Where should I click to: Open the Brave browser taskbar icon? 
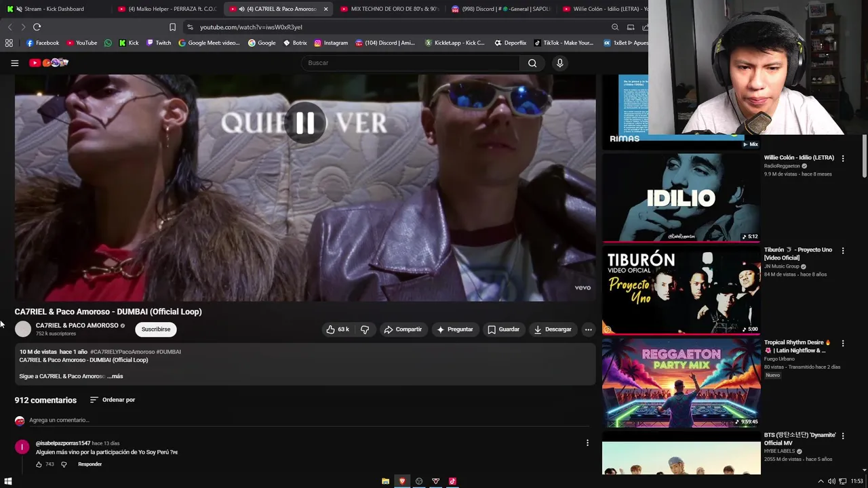[x=402, y=481]
